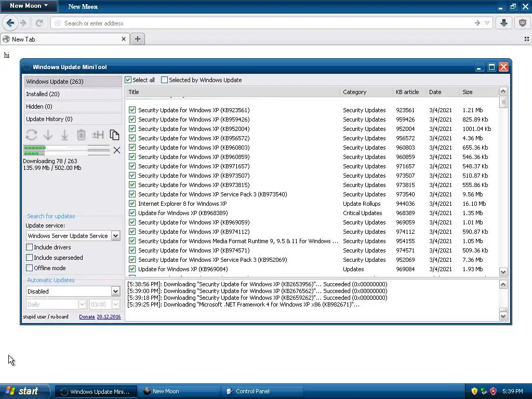This screenshot has width=532, height=399.
Task: Open the 03:00 time dropdown
Action: click(x=115, y=304)
